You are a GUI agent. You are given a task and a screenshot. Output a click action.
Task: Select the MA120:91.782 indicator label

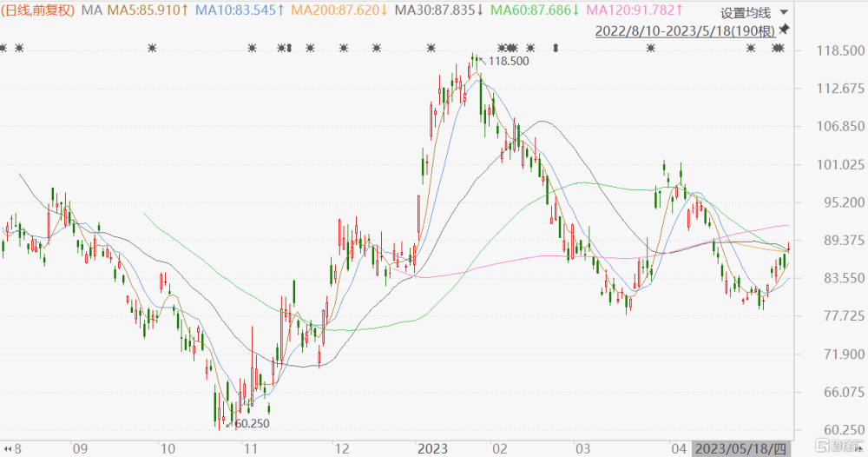pos(635,10)
